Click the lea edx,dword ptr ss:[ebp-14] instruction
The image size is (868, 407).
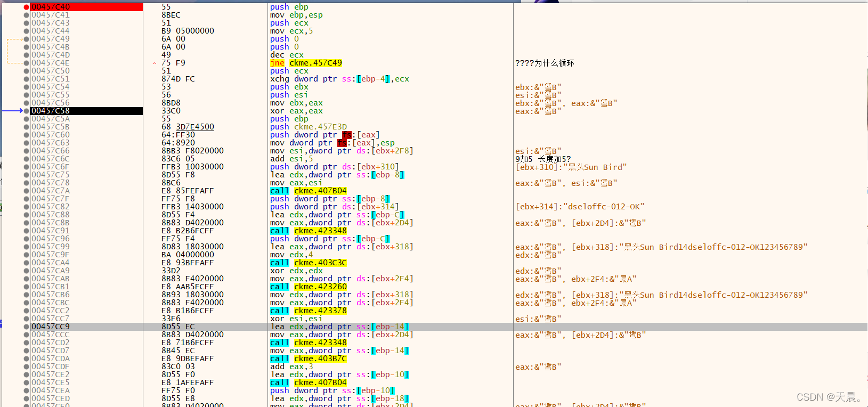pyautogui.click(x=339, y=327)
